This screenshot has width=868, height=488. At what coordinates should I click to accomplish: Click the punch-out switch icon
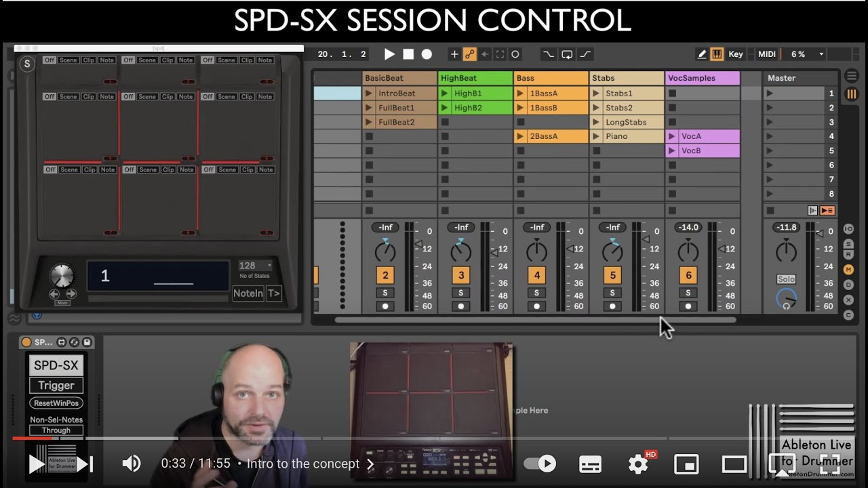click(585, 54)
